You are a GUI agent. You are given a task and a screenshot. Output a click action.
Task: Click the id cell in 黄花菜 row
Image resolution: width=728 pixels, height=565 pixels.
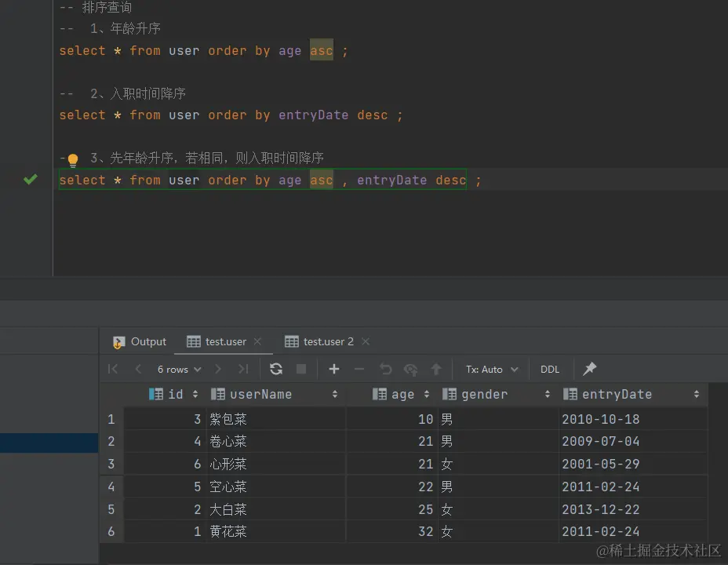165,531
